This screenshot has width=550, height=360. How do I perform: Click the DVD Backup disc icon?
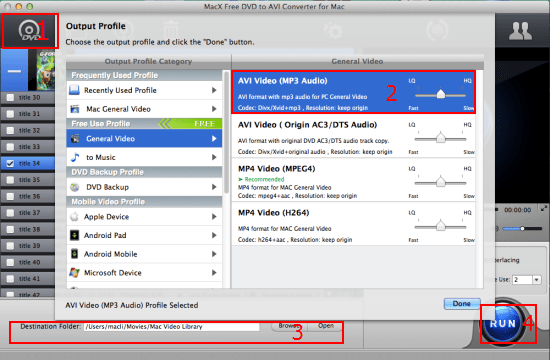(75, 187)
